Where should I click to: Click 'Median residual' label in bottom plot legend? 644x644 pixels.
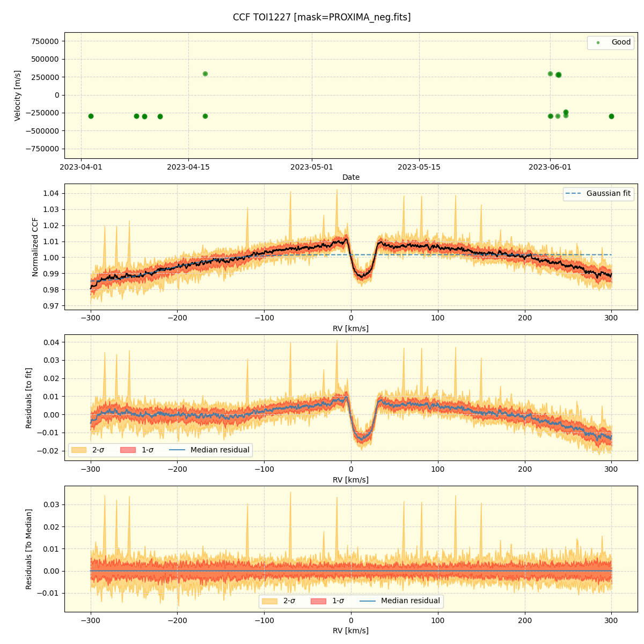pyautogui.click(x=411, y=601)
